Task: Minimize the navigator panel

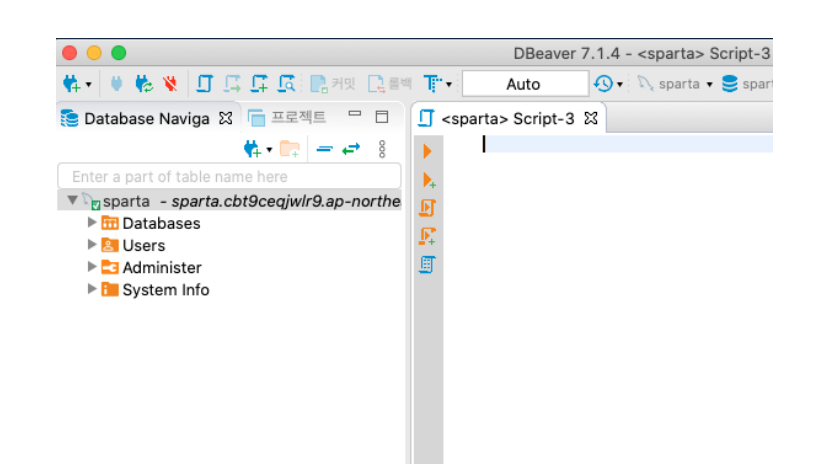Action: (x=355, y=114)
